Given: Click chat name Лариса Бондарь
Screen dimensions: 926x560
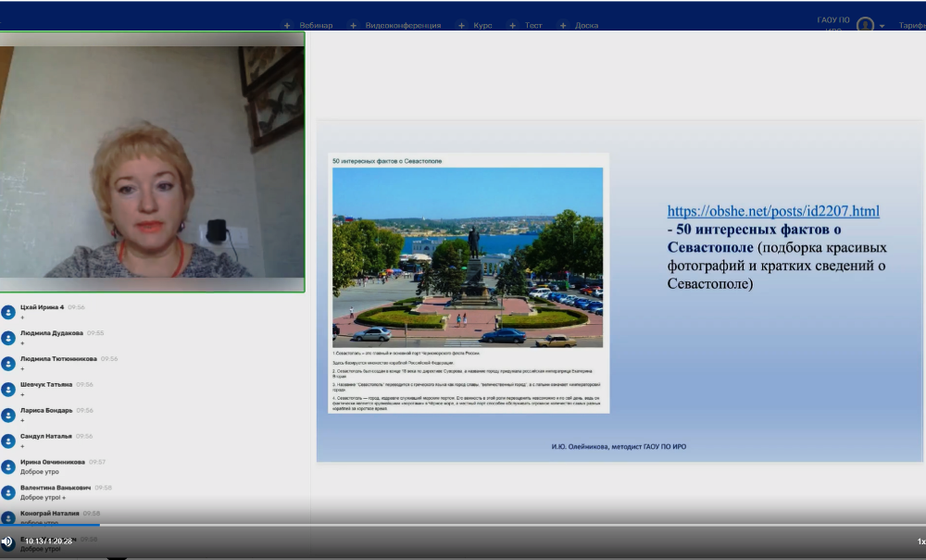Looking at the screenshot, I should coord(46,411).
